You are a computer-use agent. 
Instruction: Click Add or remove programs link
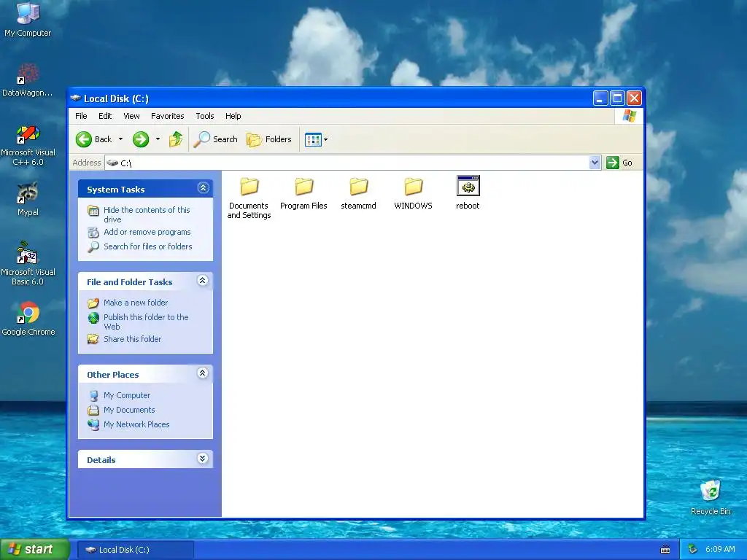pos(147,232)
